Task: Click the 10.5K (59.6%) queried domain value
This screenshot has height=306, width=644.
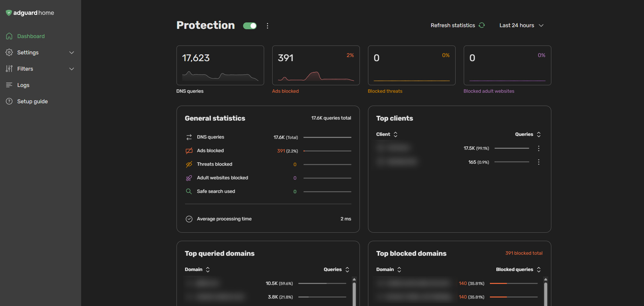Action: pos(279,283)
